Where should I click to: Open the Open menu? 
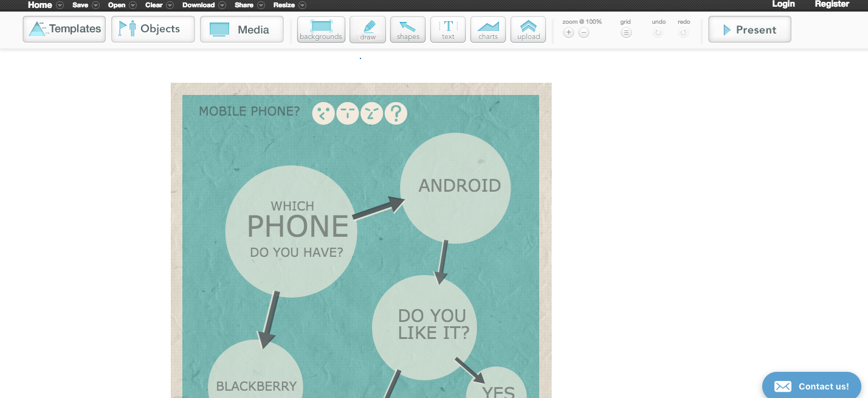tap(117, 5)
